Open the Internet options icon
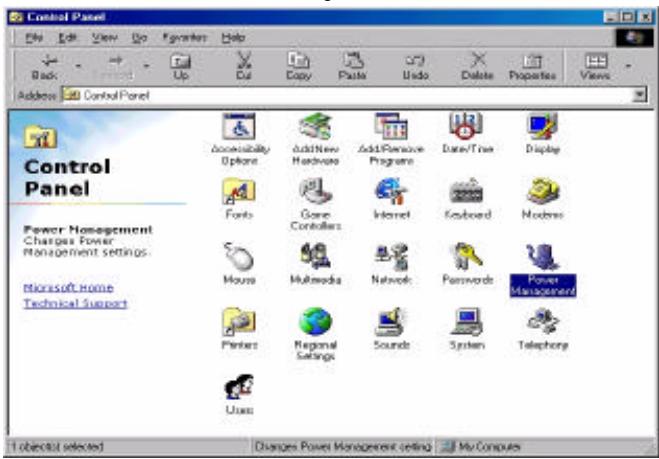The width and height of the screenshot is (659, 459). [391, 192]
